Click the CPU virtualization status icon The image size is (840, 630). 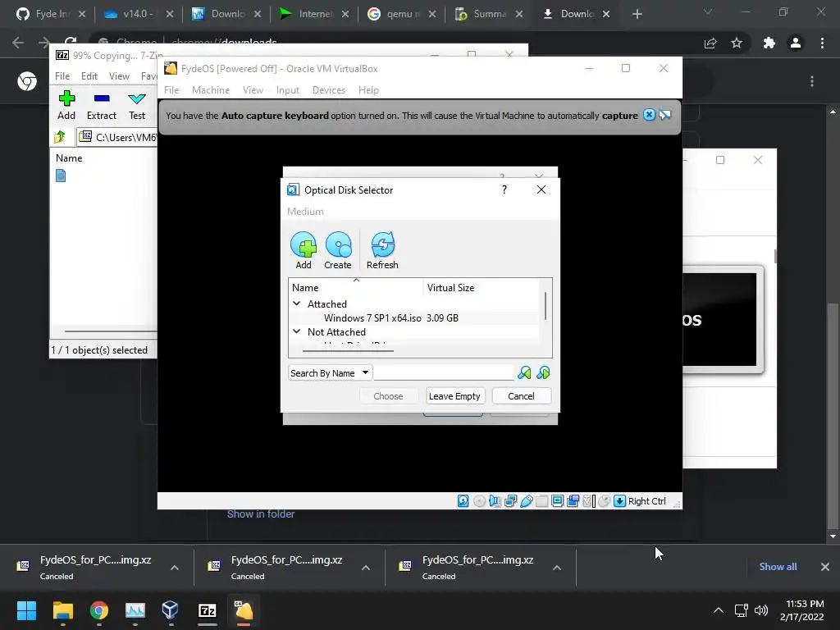pyautogui.click(x=589, y=501)
